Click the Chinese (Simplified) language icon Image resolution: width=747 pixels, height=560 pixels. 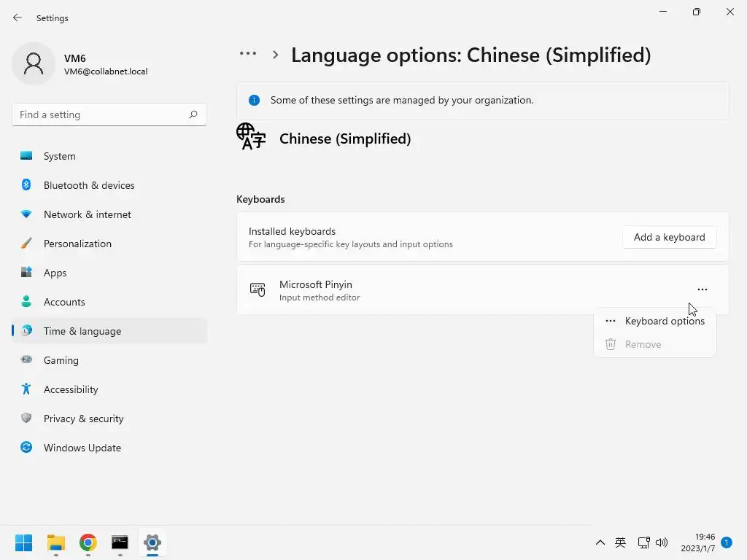[x=251, y=136]
